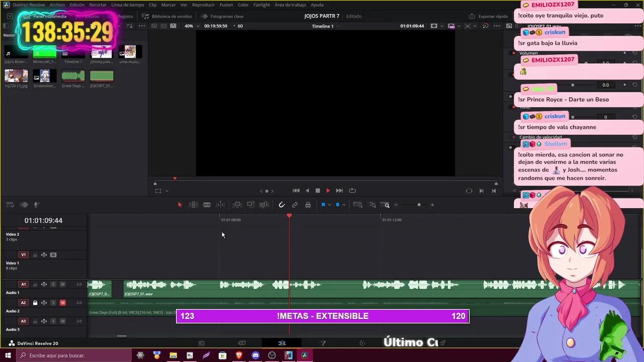The width and height of the screenshot is (644, 362).
Task: Click the Replace clip icon
Action: (x=264, y=205)
